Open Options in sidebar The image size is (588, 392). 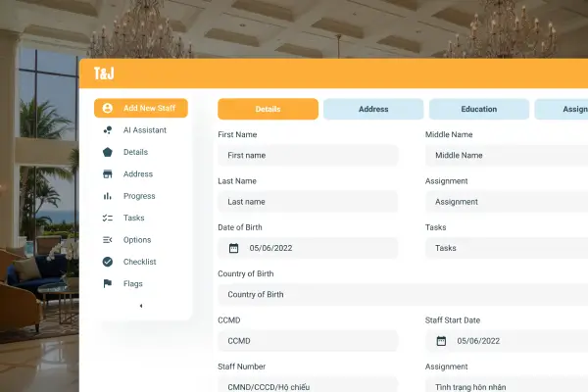point(141,240)
